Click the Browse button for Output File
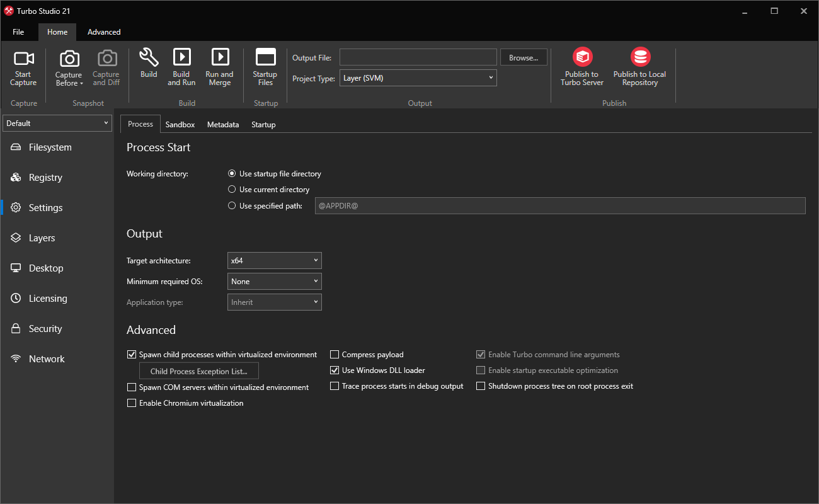This screenshot has width=819, height=504. 524,57
